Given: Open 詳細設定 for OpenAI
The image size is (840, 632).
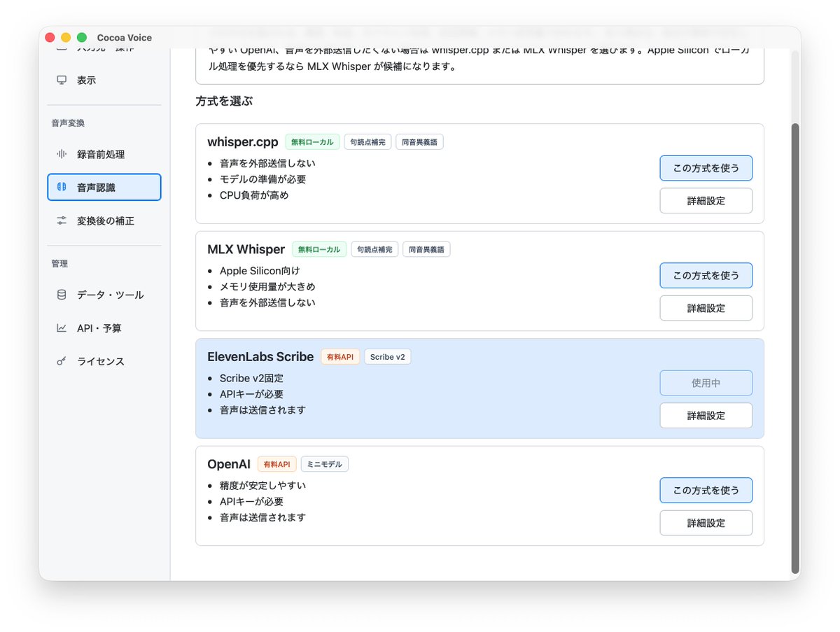Looking at the screenshot, I should (706, 523).
